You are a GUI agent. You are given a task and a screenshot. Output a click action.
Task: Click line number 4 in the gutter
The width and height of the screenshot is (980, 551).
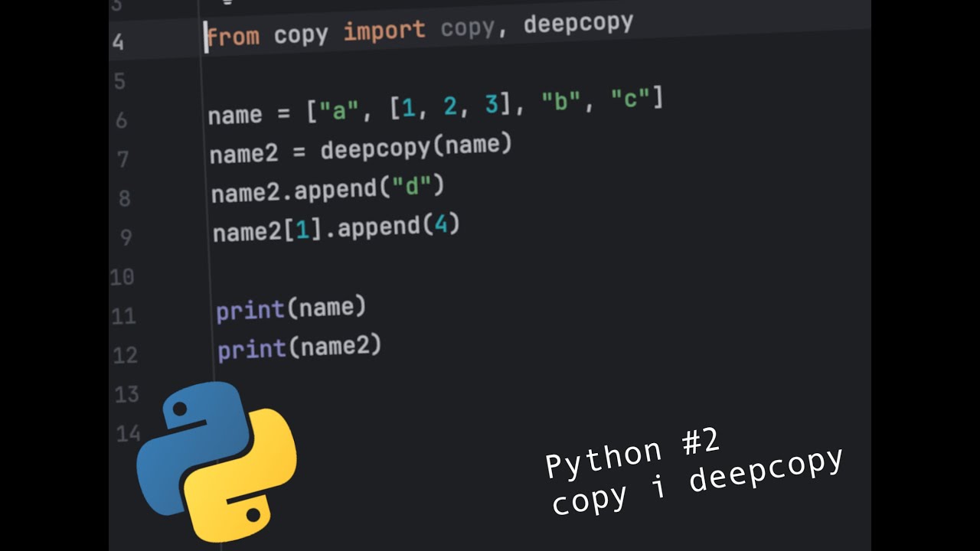coord(117,41)
